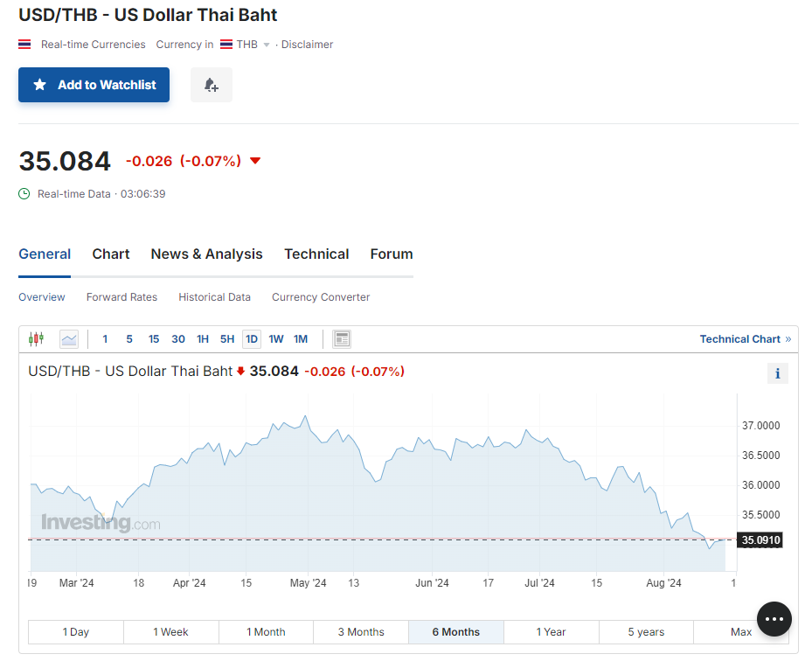Open the Technical Chart link
The height and width of the screenshot is (668, 812).
(x=745, y=339)
